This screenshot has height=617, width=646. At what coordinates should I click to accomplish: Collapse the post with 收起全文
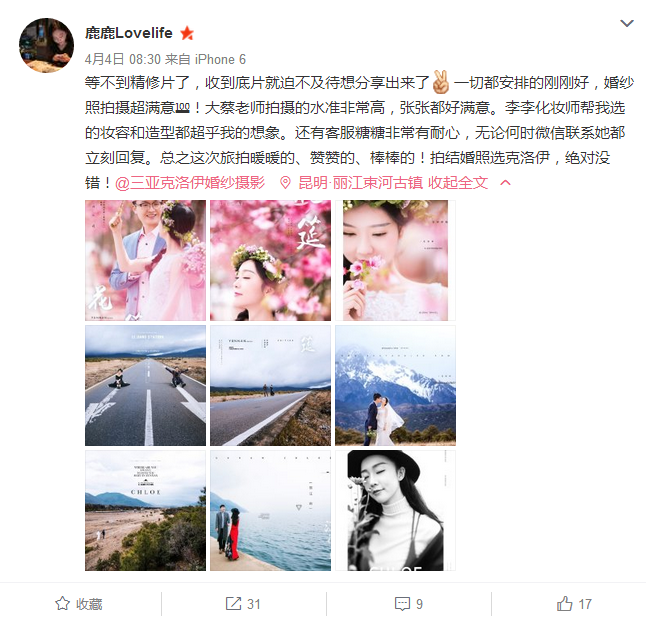point(458,182)
